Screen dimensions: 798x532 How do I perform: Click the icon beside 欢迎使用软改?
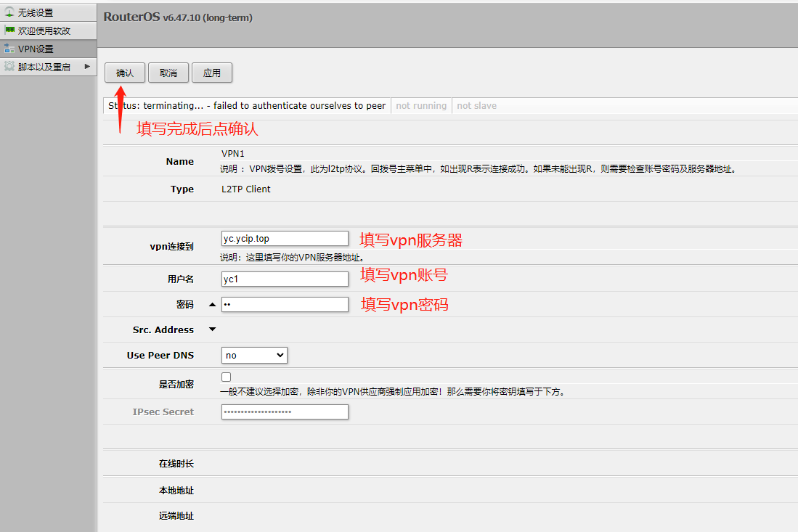(x=9, y=30)
